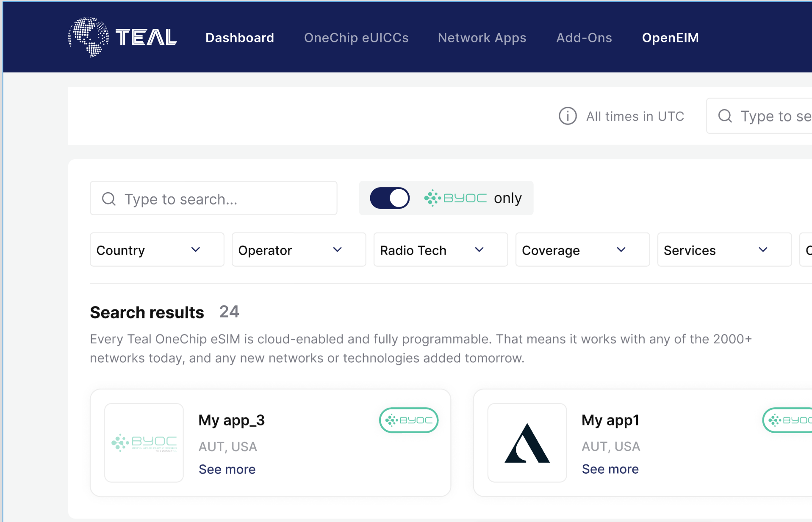Open the OpenEIM tab

tap(670, 38)
